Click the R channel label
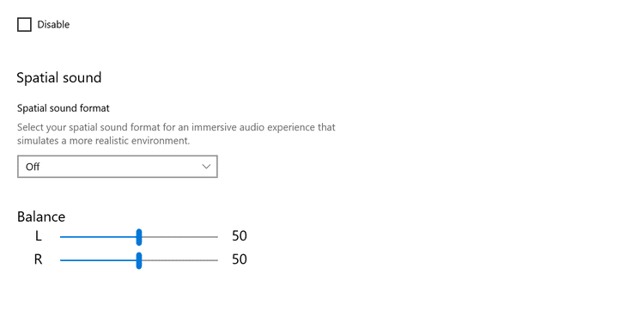644x323 pixels. 38,259
